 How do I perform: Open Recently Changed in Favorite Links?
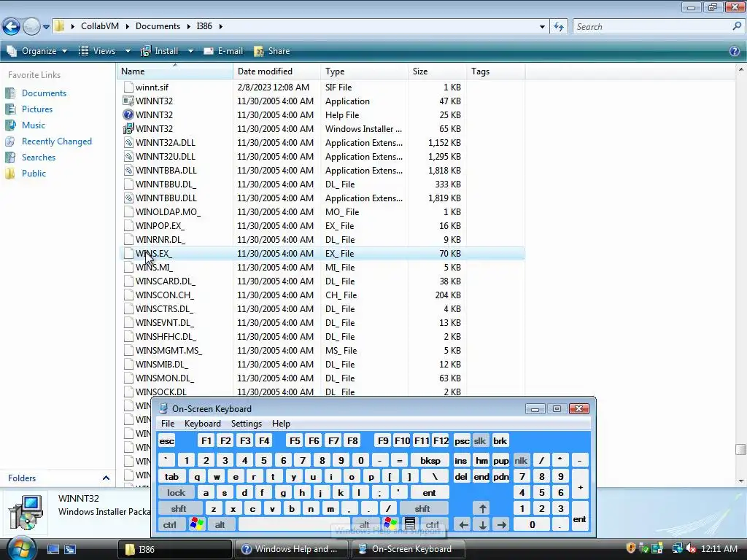coord(57,141)
